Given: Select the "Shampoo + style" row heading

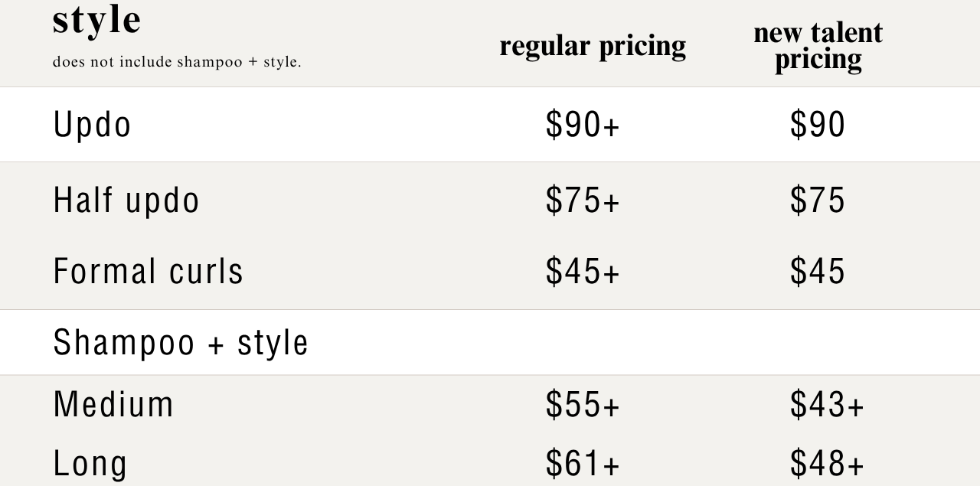Looking at the screenshot, I should [x=181, y=342].
